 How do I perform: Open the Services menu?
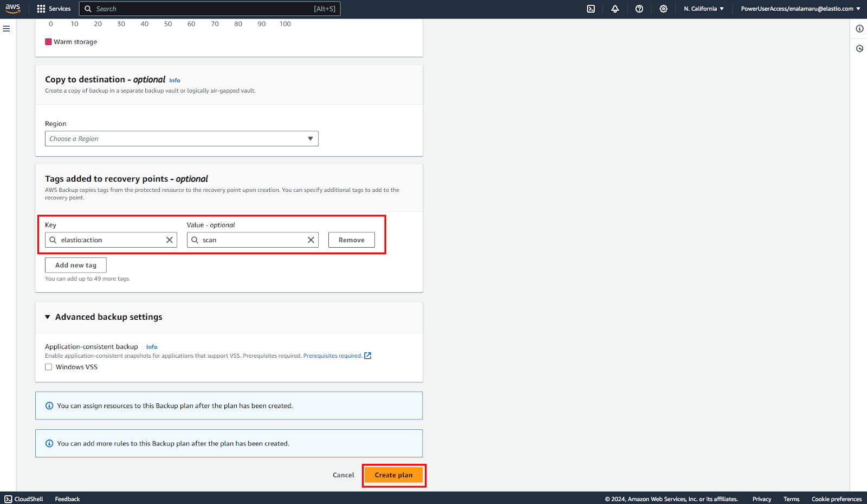(x=54, y=9)
